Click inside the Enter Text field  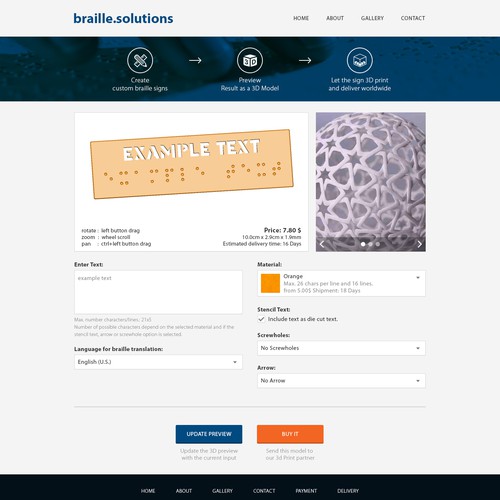click(x=158, y=292)
